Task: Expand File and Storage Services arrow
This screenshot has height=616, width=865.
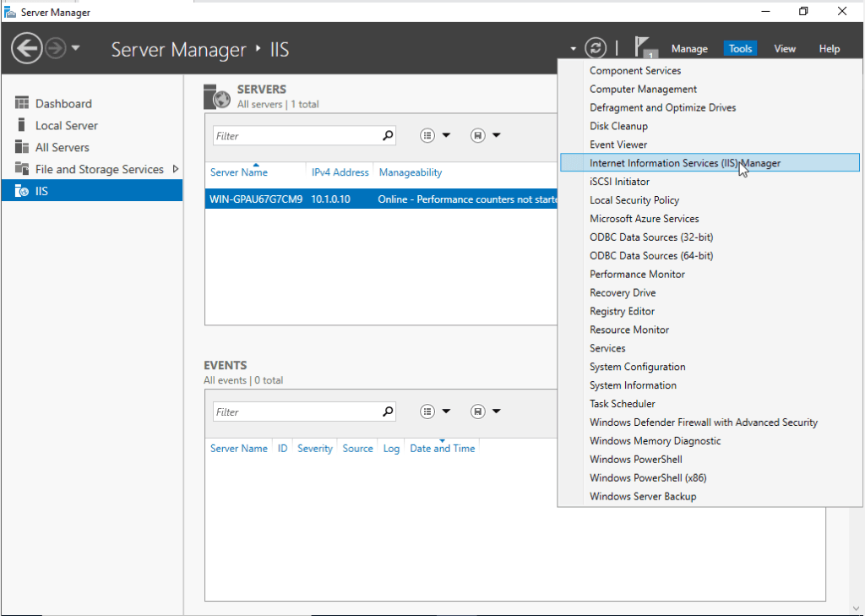Action: [x=176, y=169]
